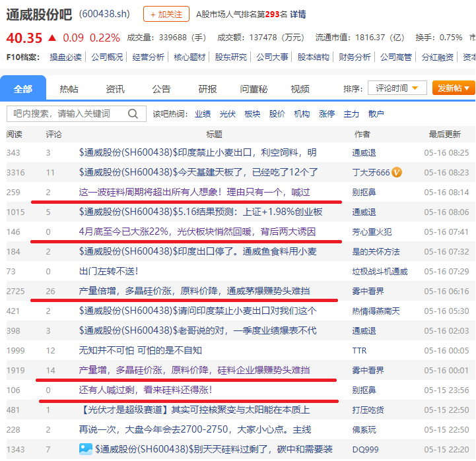Viewport: 476px width, 461px height.
Task: Click the 加关注 follow button
Action: (x=166, y=14)
